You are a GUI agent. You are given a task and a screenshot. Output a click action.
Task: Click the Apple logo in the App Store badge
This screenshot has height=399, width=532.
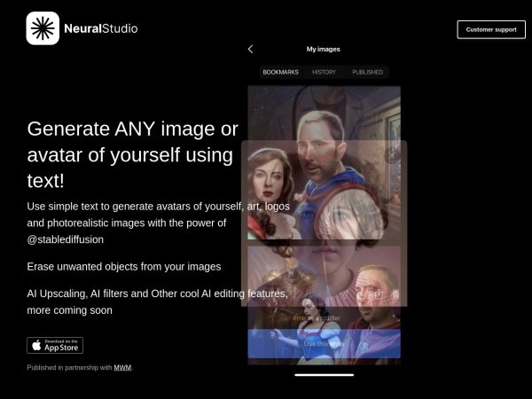pos(37,345)
